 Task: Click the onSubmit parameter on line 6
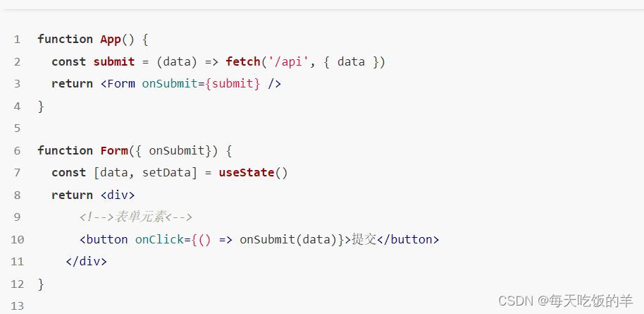[177, 150]
